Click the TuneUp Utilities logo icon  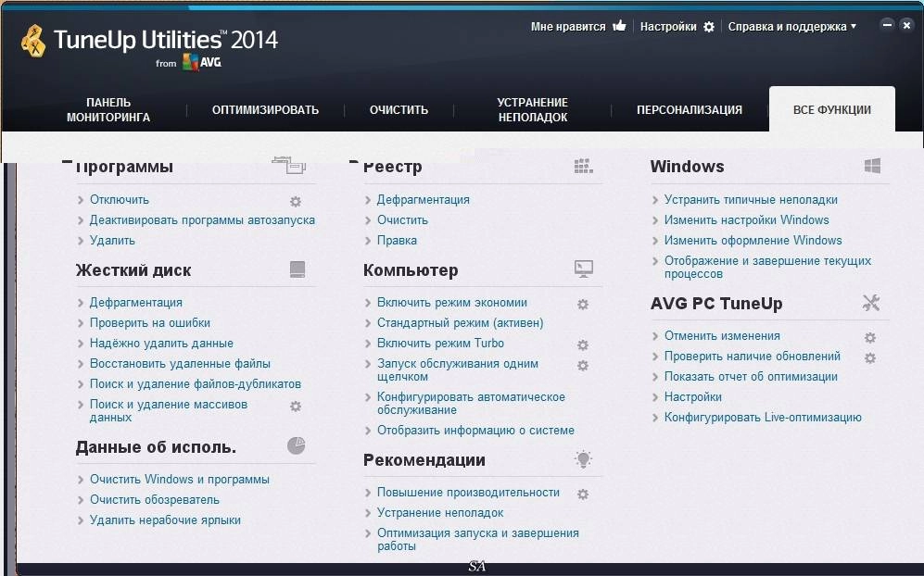[x=33, y=41]
